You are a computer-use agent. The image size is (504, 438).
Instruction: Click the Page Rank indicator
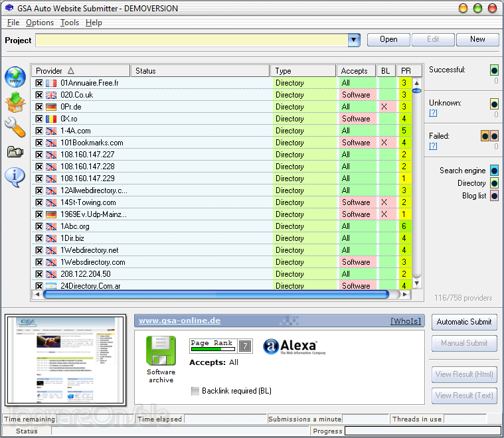(x=221, y=346)
